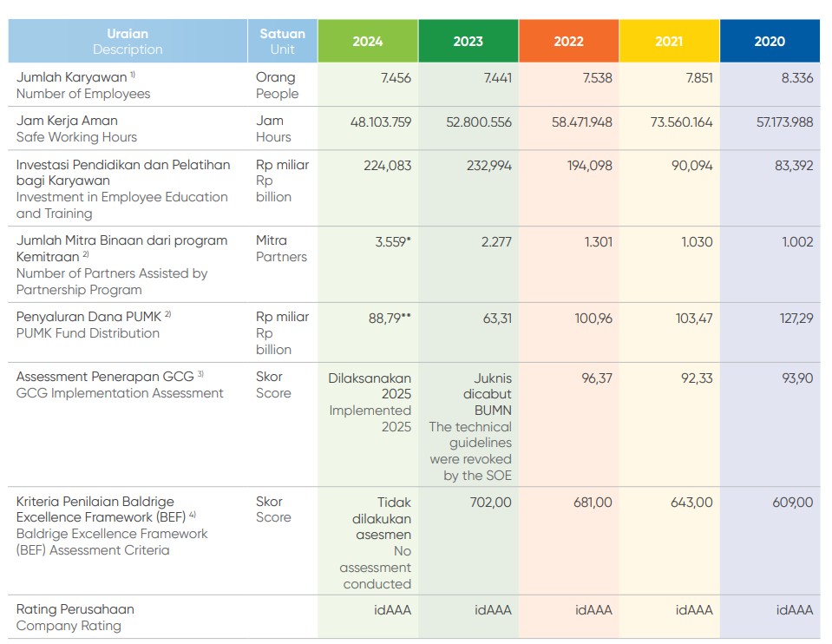Select the 2020 PUMK value 127,29
The image size is (832, 644).
coord(796,319)
